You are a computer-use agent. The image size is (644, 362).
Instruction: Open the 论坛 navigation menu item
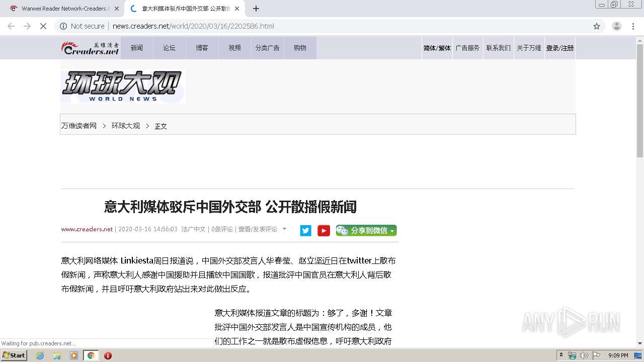click(x=170, y=48)
